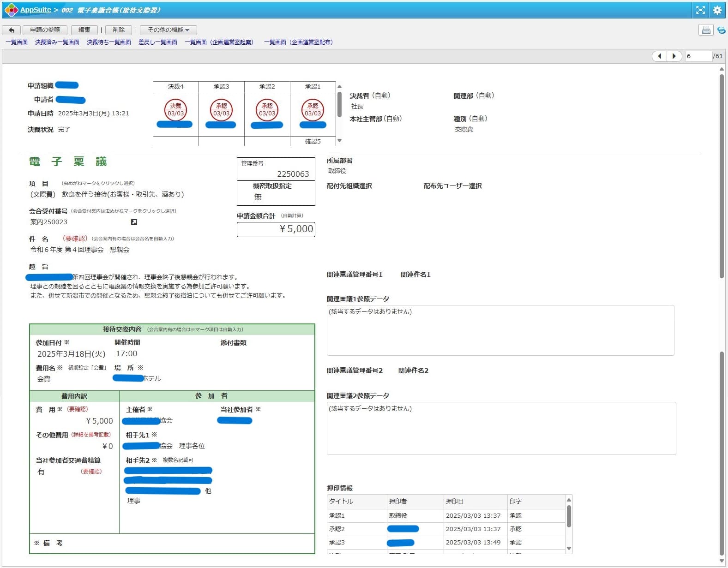This screenshot has height=568, width=728.
Task: Click the back arrow button in toolbar
Action: 12,30
